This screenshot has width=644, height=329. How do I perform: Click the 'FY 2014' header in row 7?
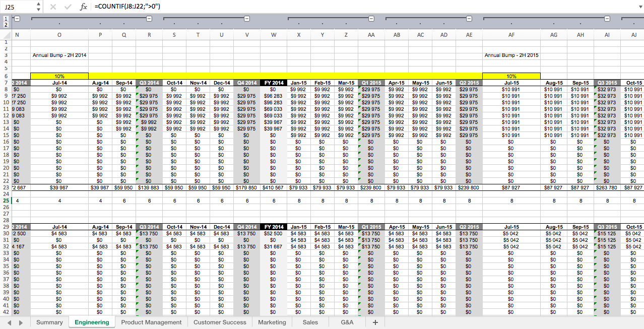point(274,83)
